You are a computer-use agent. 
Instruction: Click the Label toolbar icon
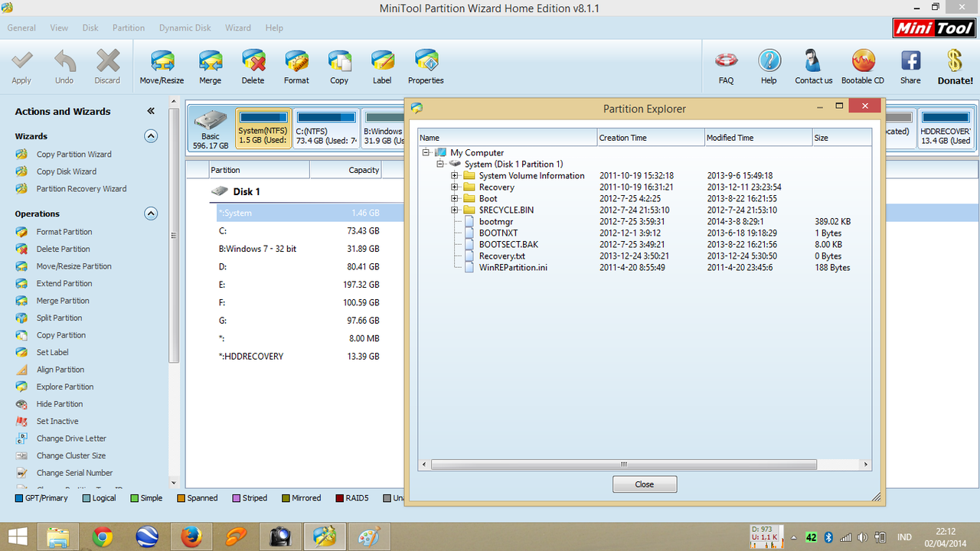click(x=382, y=61)
